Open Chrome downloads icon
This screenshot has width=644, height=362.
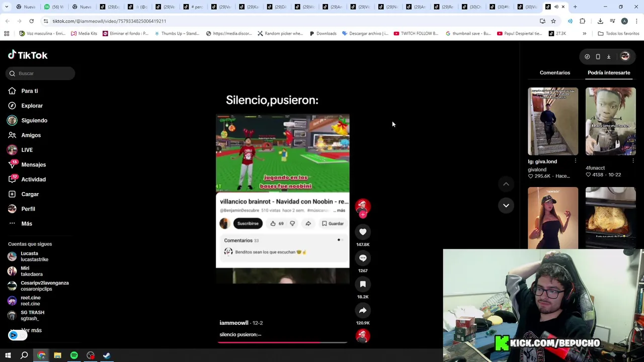pos(600,21)
